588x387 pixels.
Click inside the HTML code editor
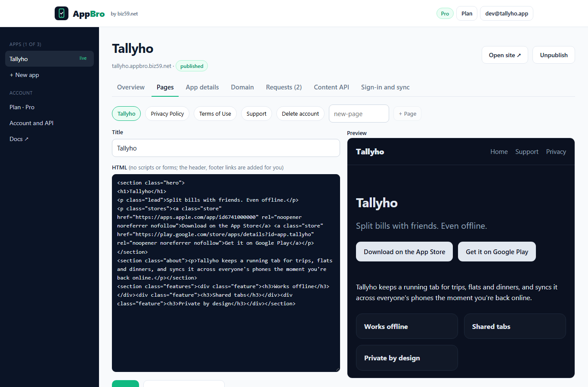226,273
